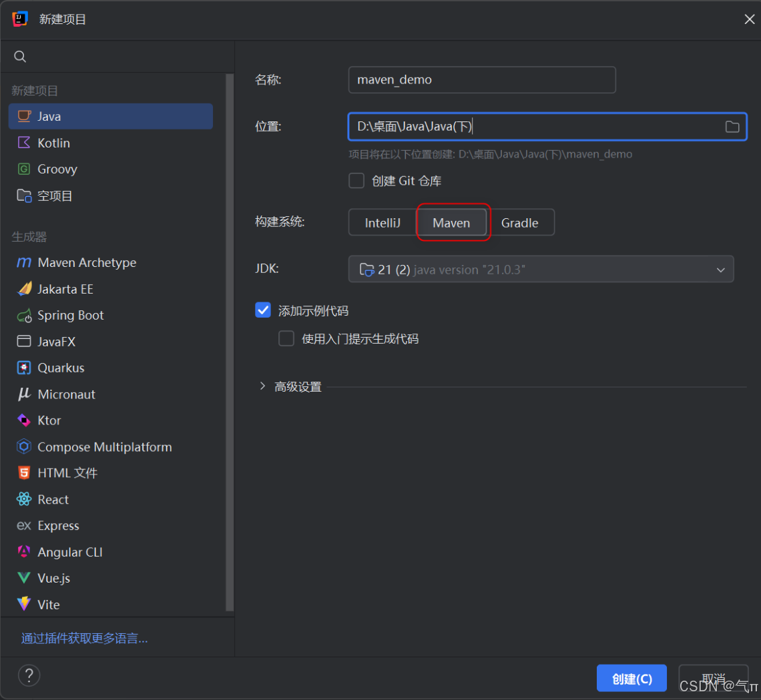Image resolution: width=761 pixels, height=700 pixels.
Task: Choose the React generator icon
Action: 24,499
